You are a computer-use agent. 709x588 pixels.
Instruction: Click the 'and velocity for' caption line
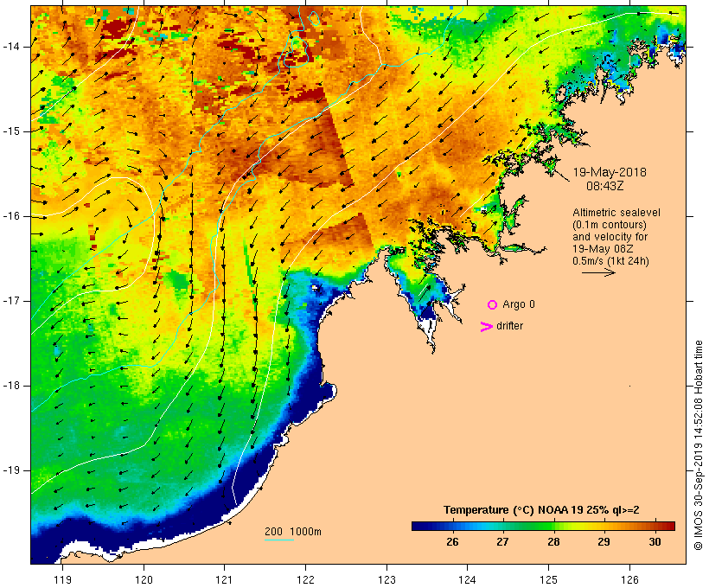(610, 237)
